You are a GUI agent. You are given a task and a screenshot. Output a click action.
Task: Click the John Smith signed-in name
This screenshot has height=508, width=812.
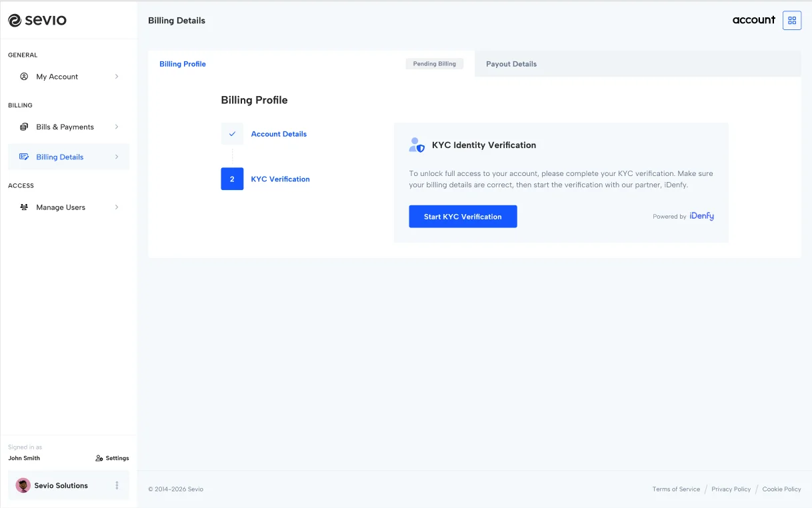tap(24, 458)
